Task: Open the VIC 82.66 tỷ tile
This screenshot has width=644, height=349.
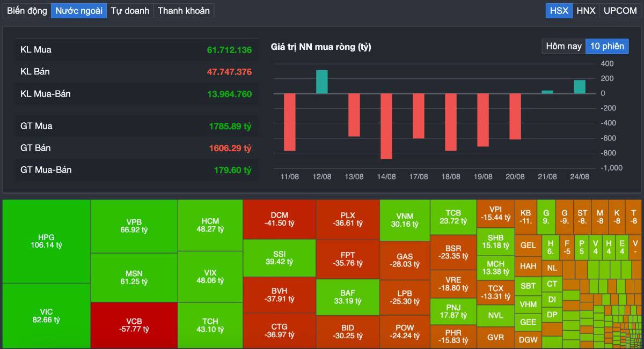Action: coord(47,316)
